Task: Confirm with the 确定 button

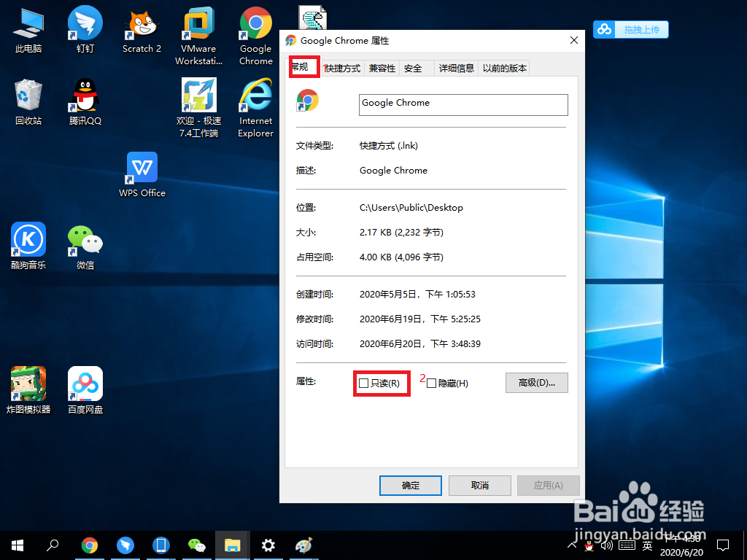Action: click(411, 485)
